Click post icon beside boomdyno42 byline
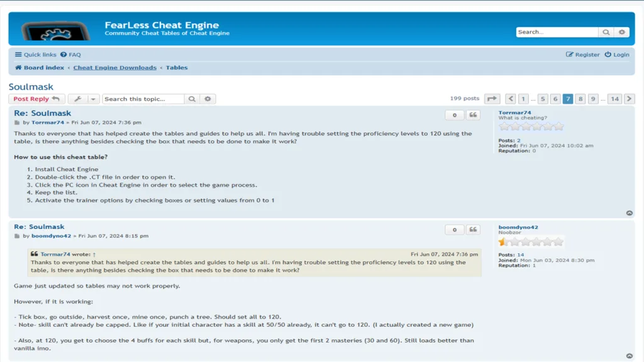The width and height of the screenshot is (644, 362). (x=17, y=236)
